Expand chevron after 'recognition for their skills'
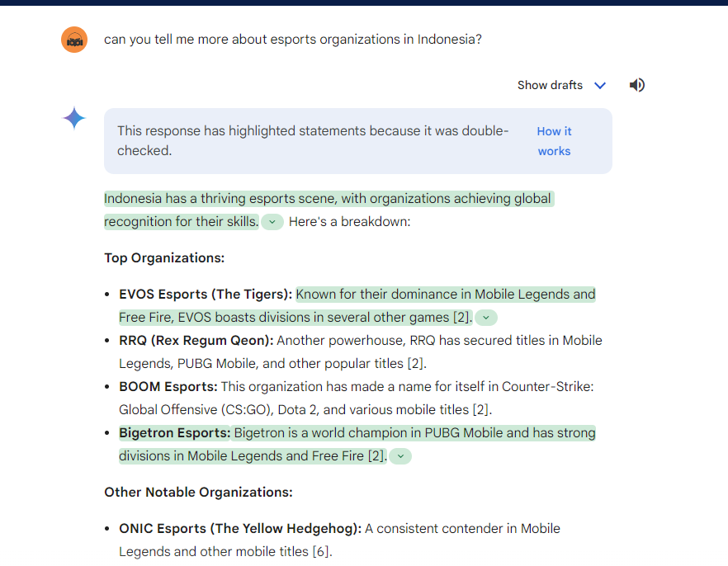 point(272,222)
